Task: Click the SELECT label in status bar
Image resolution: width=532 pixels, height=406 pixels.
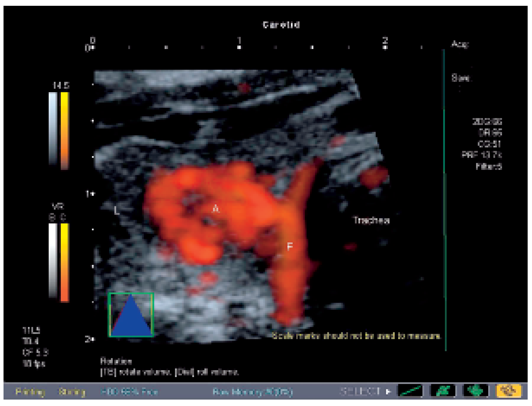Action: pyautogui.click(x=360, y=391)
